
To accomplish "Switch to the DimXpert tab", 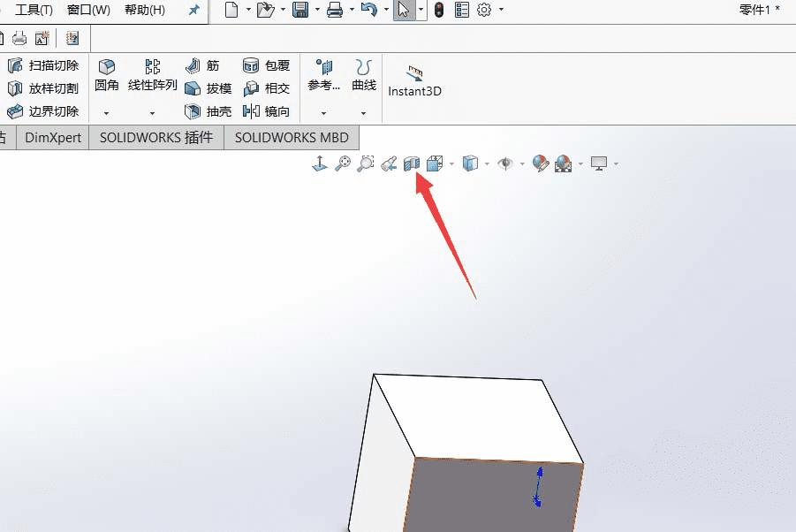I will click(x=53, y=138).
